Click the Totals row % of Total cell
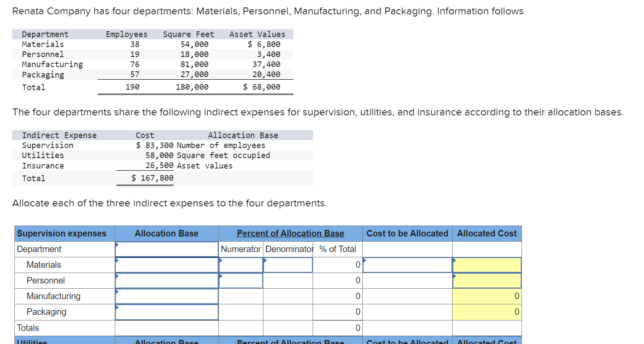The height and width of the screenshot is (344, 644). [x=337, y=327]
